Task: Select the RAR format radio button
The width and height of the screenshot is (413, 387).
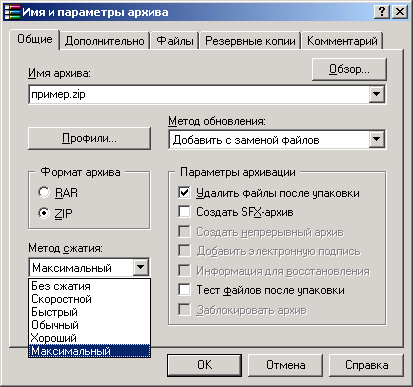Action: pos(44,192)
